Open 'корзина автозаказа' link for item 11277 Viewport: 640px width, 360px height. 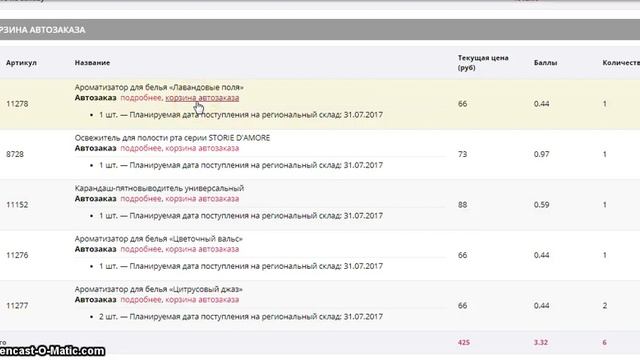coord(202,300)
